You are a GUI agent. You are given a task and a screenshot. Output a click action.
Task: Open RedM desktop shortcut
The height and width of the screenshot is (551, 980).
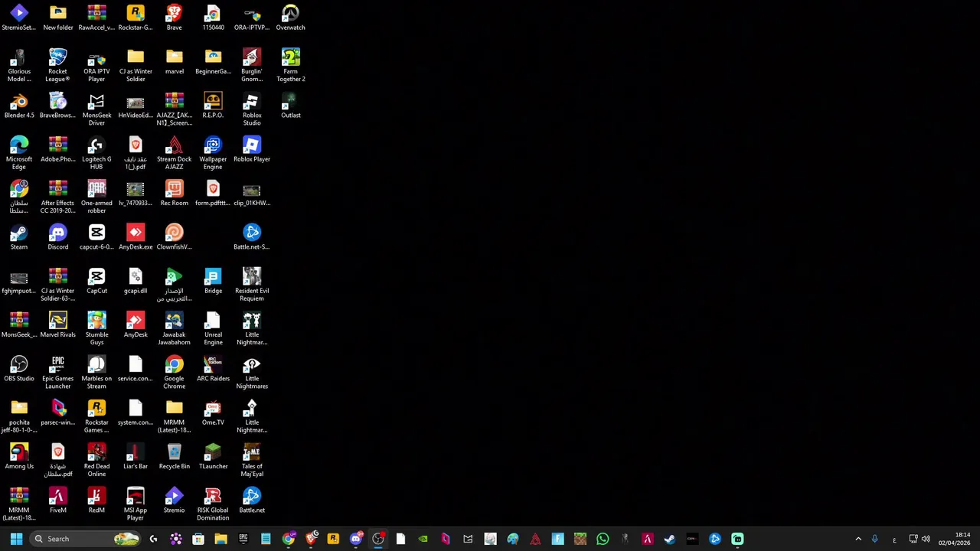[96, 500]
